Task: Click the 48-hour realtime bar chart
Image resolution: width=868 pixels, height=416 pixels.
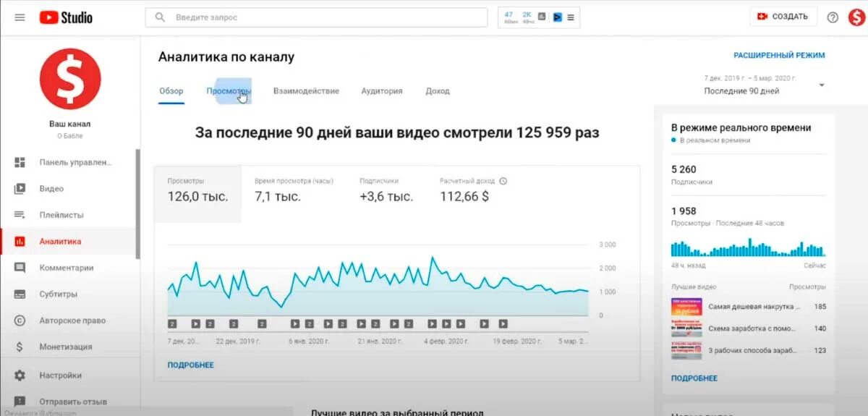Action: coord(747,249)
